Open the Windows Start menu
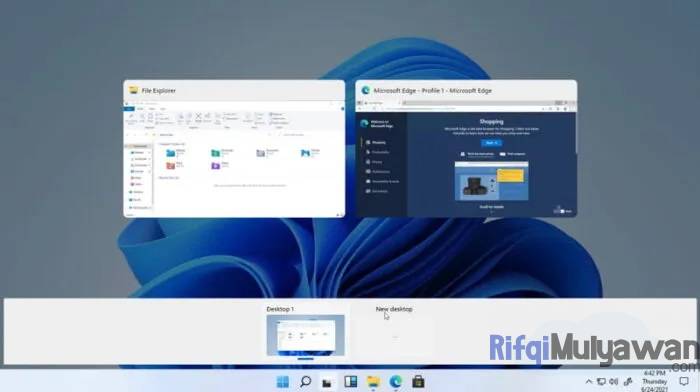The width and height of the screenshot is (700, 392). 283,382
